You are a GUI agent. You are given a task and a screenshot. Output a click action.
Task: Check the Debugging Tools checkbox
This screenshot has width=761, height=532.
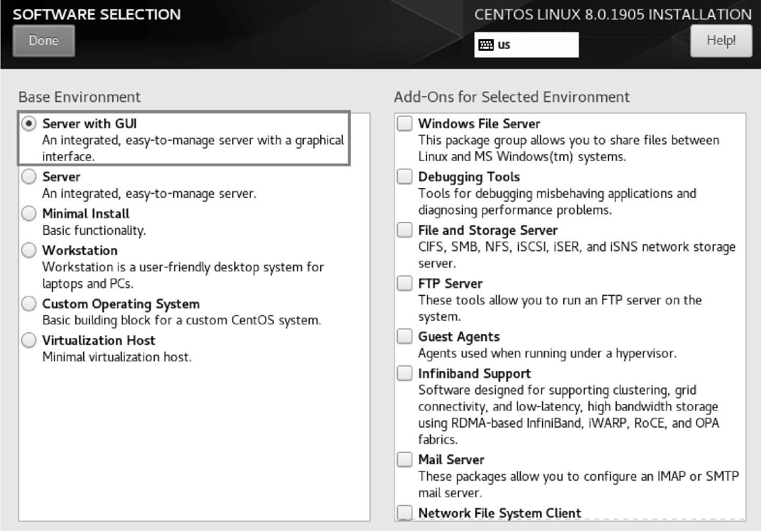tap(404, 177)
